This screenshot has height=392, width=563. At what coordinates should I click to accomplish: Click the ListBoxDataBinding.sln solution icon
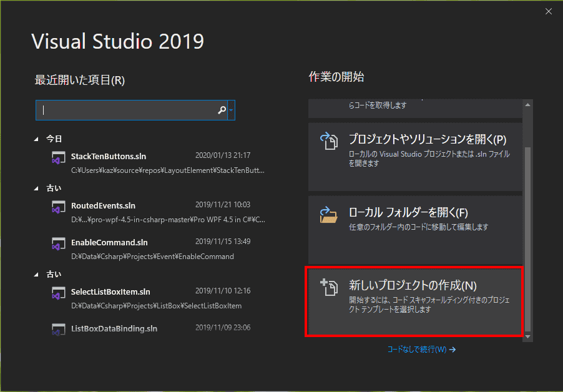click(59, 330)
